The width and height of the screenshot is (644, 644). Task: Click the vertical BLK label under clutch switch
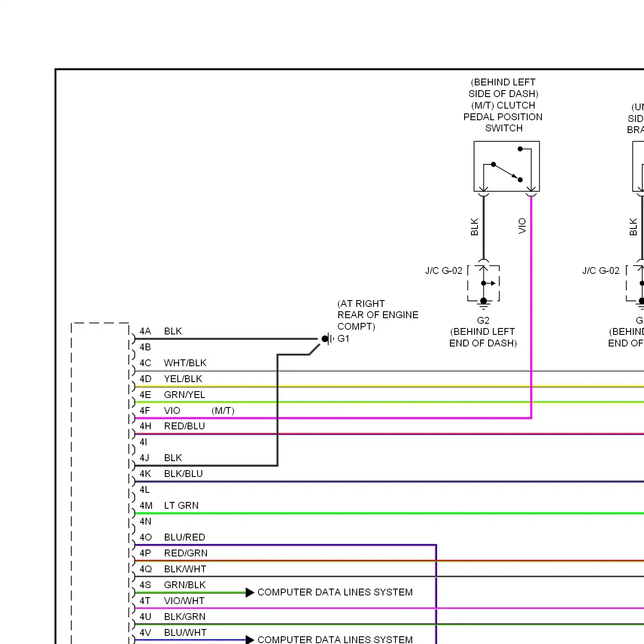point(474,227)
